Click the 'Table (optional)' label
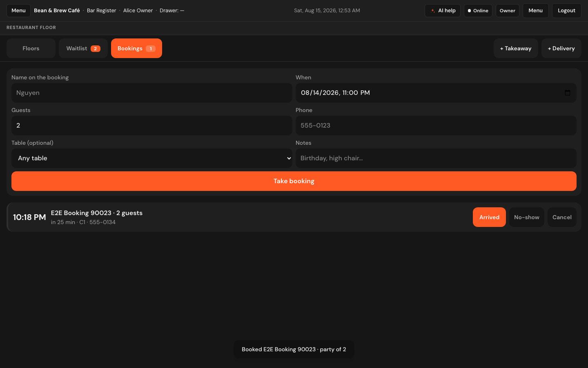 32,143
